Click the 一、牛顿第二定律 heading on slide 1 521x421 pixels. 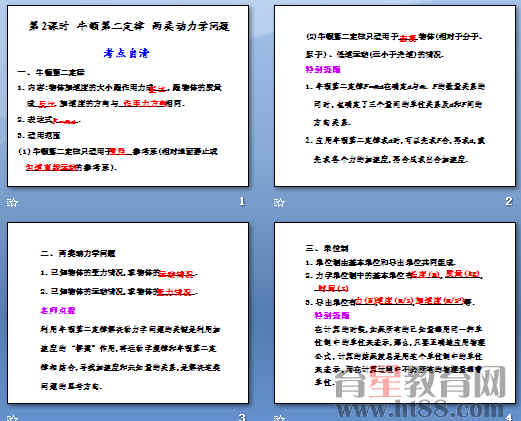click(51, 72)
